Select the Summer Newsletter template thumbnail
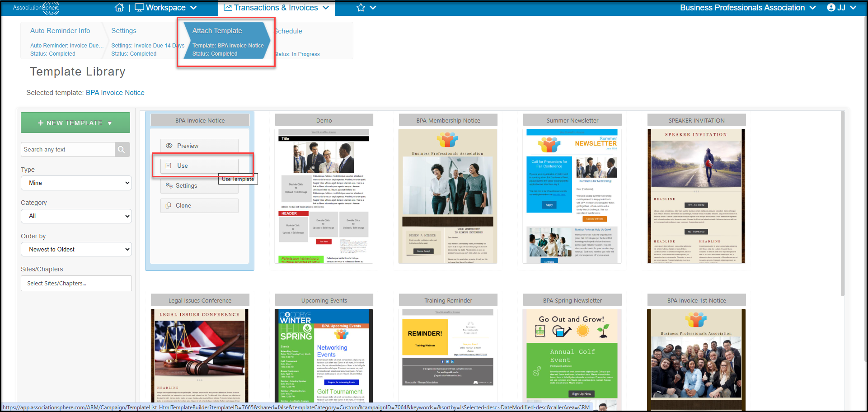 pyautogui.click(x=572, y=196)
